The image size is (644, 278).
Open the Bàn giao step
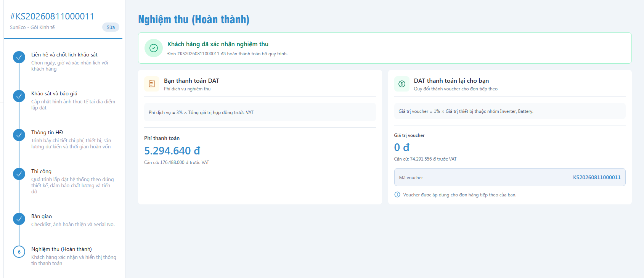[42, 216]
